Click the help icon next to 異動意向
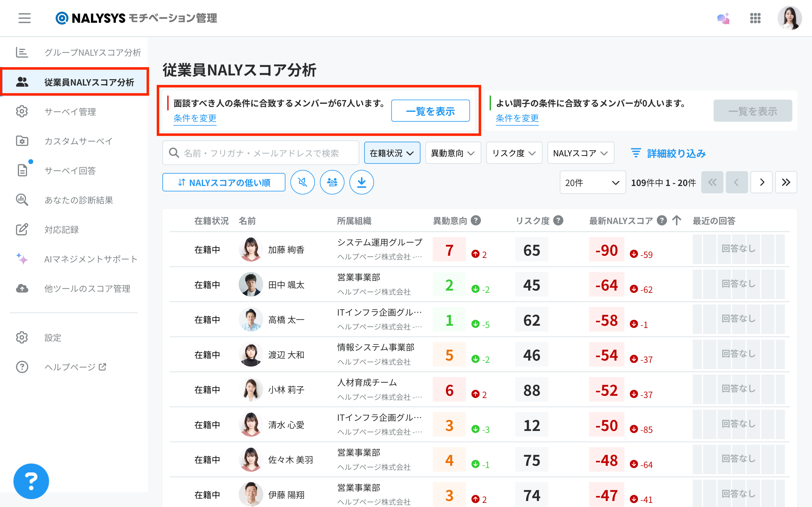Image resolution: width=812 pixels, height=507 pixels. (x=475, y=221)
